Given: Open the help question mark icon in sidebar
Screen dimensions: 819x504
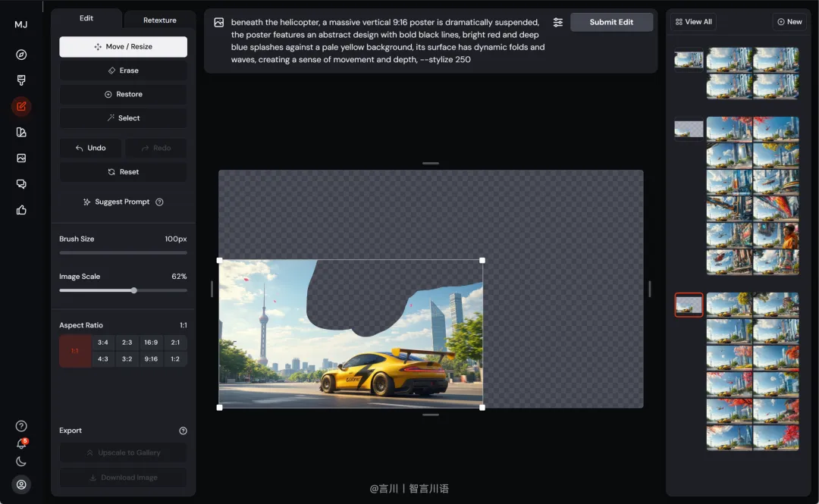Looking at the screenshot, I should [21, 426].
